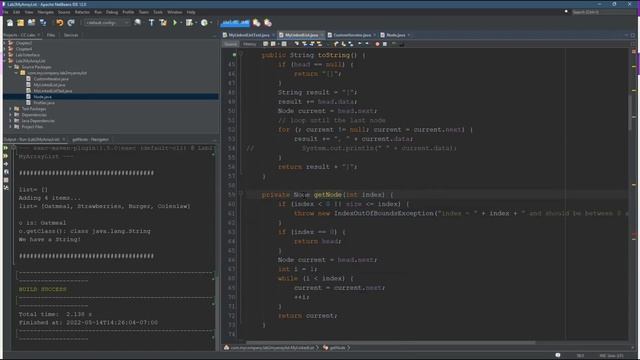Open the Edit menu
The width and height of the screenshot is (640, 360).
tap(16, 12)
